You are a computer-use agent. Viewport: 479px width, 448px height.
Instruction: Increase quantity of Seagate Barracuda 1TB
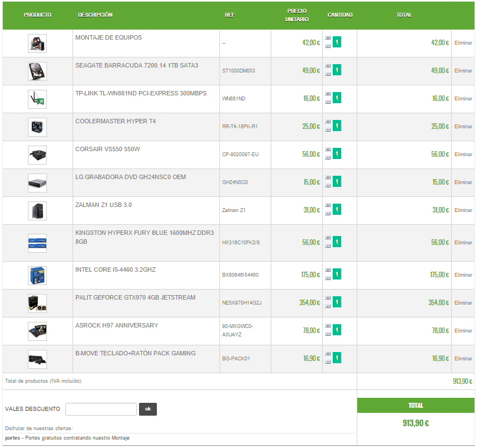(328, 66)
